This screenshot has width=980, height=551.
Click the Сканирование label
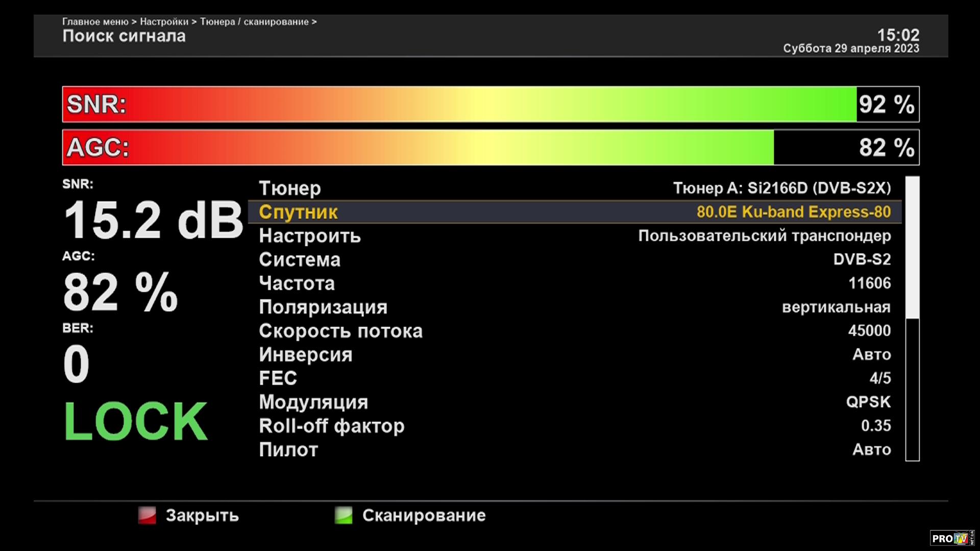click(424, 515)
